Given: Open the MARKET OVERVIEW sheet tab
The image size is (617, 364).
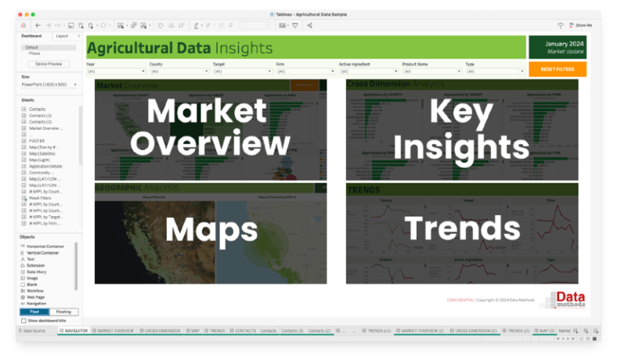Looking at the screenshot, I should [115, 331].
